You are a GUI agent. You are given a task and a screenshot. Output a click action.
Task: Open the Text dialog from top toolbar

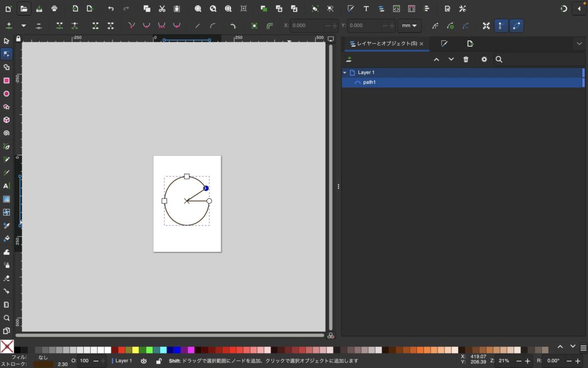pos(366,9)
